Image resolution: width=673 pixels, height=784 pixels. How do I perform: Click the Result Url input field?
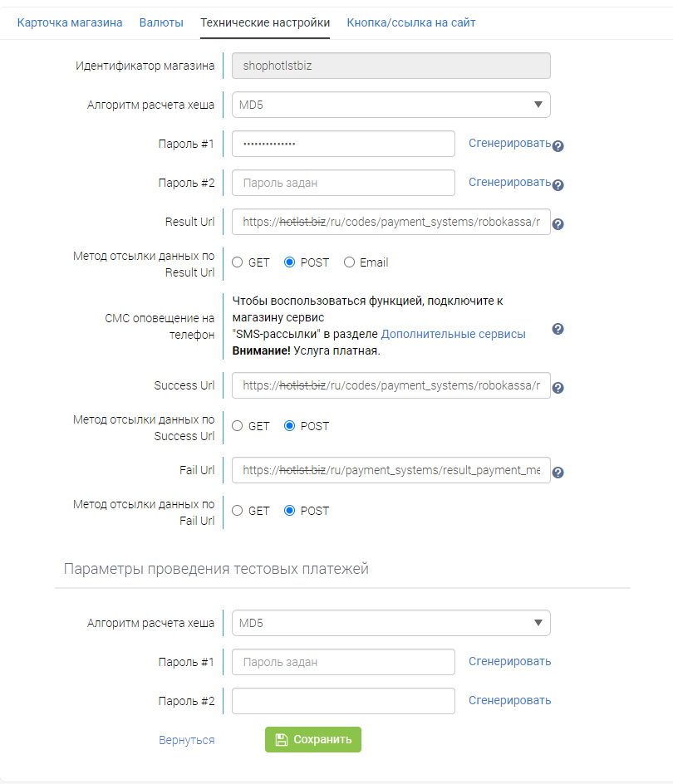pos(391,222)
